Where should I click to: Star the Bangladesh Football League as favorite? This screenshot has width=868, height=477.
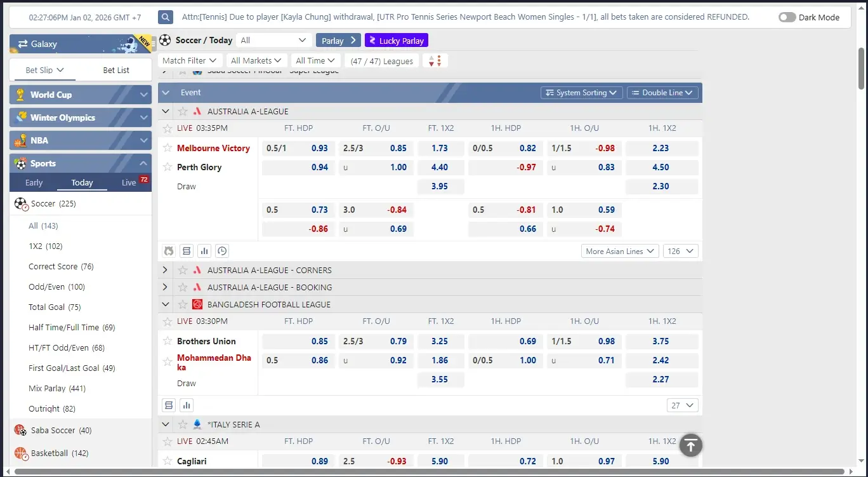(183, 304)
